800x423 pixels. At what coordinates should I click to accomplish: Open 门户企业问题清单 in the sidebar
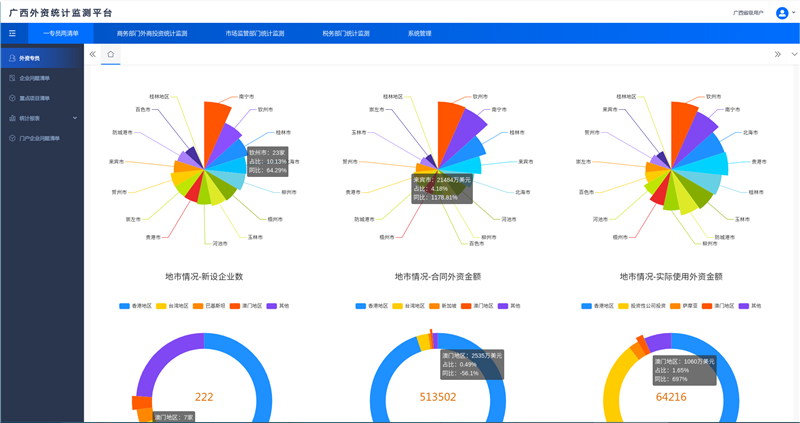click(x=40, y=138)
